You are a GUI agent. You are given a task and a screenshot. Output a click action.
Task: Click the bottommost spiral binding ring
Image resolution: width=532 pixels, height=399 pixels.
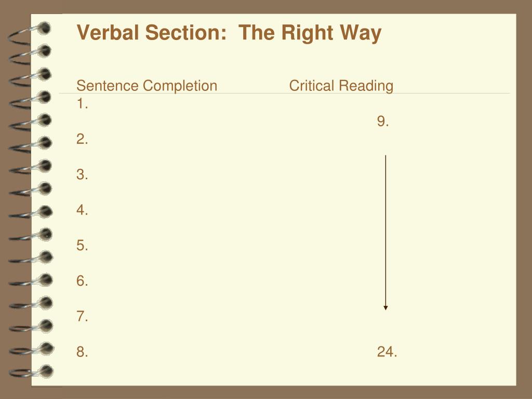click(31, 372)
